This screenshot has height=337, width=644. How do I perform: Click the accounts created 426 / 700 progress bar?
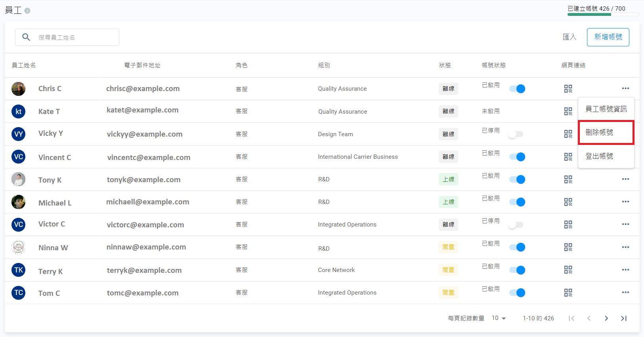[603, 14]
